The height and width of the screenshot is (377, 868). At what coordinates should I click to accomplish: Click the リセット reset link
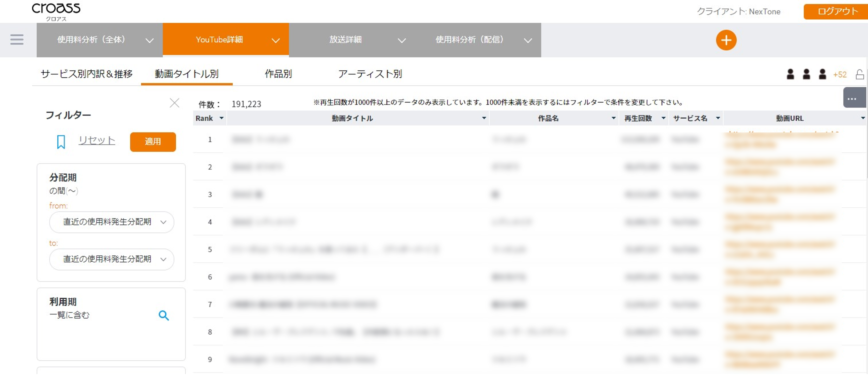click(x=97, y=140)
